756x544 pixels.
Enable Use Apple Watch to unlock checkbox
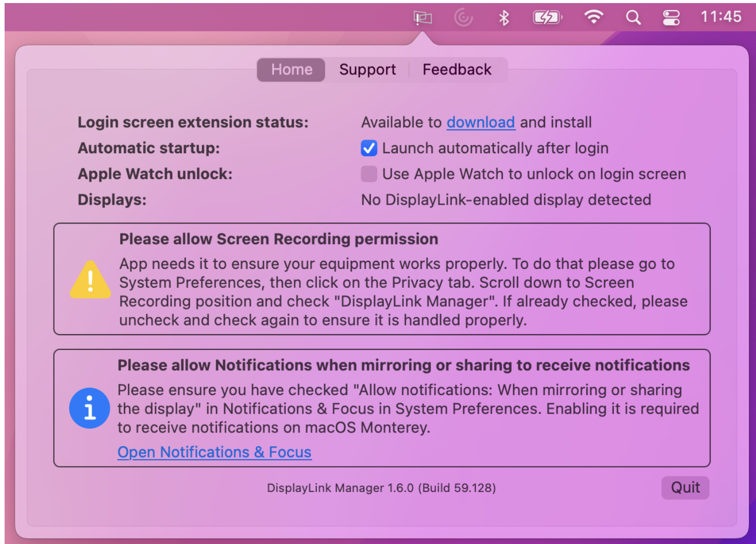(369, 174)
